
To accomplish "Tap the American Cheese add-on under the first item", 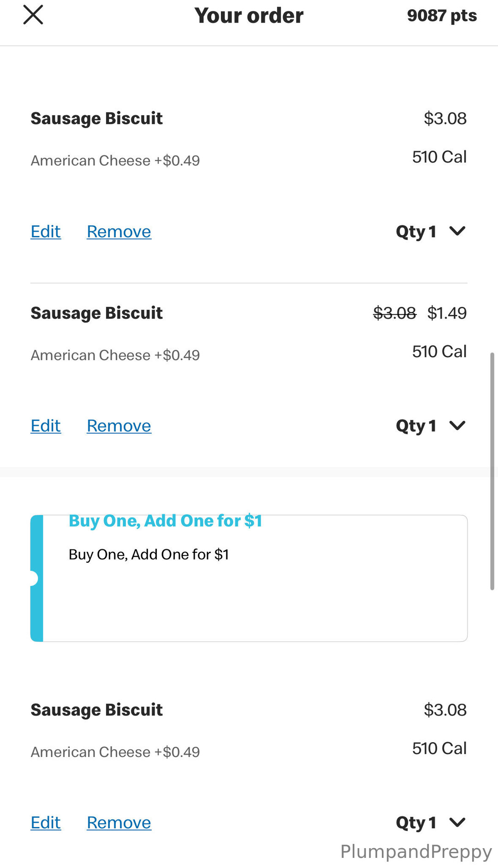I will click(x=115, y=160).
